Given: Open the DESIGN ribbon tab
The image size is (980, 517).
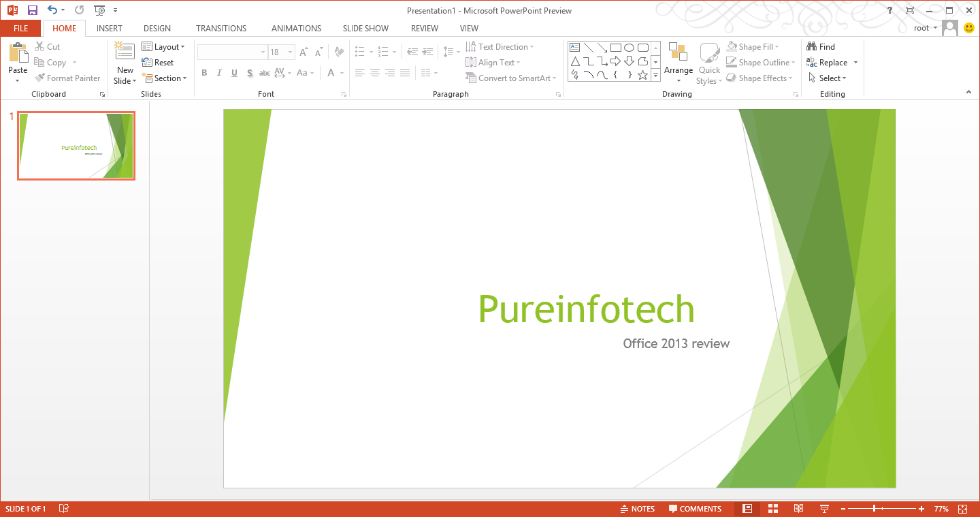Looking at the screenshot, I should point(157,28).
